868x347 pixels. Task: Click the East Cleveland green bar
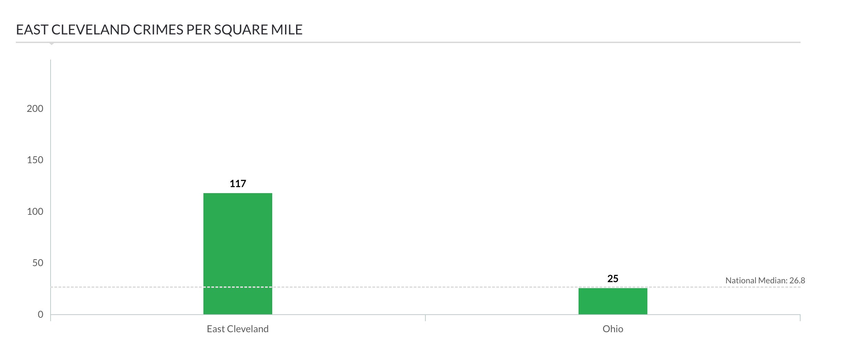[237, 241]
